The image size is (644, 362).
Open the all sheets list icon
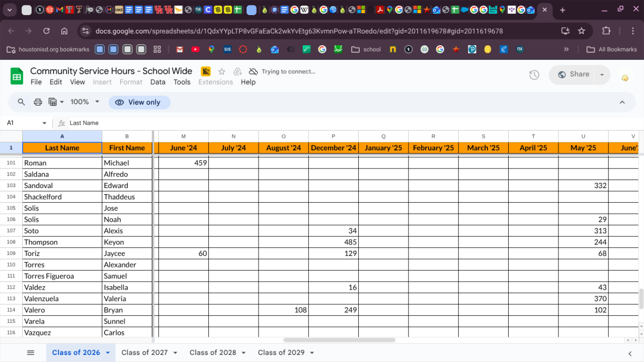(x=31, y=352)
